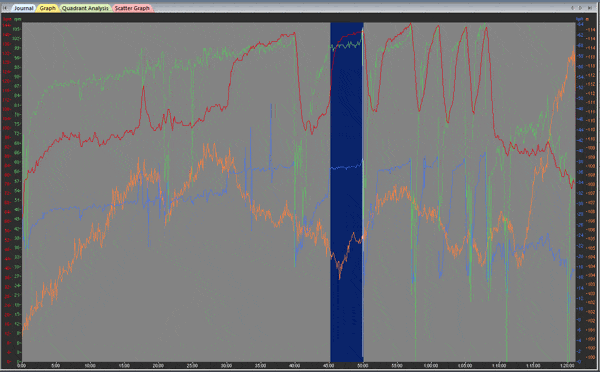Viewport: 600px width, 372px height.
Task: Open the Quadrant Analysis tab
Action: 85,8
